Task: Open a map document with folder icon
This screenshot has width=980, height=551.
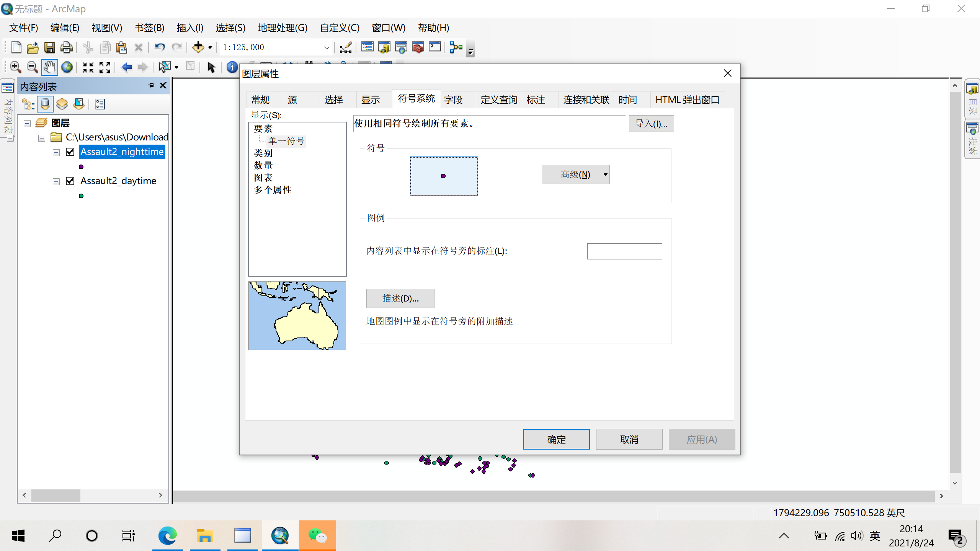Action: (33, 47)
